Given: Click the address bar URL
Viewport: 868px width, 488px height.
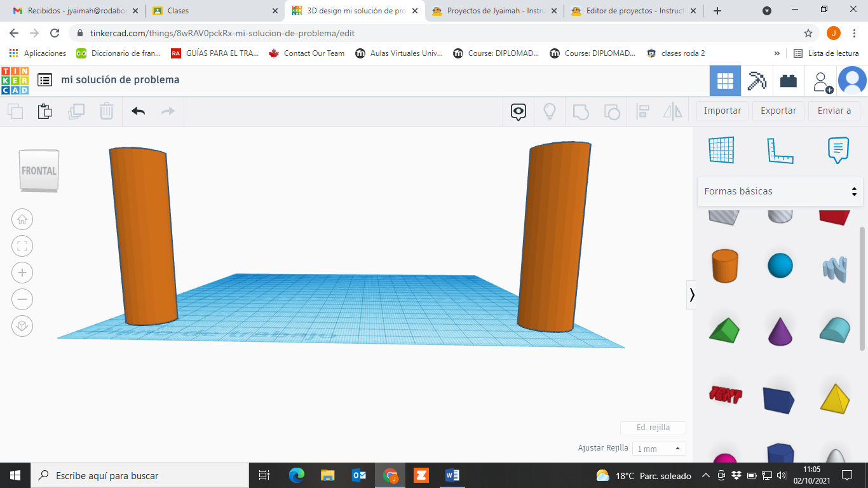Looking at the screenshot, I should tap(221, 33).
